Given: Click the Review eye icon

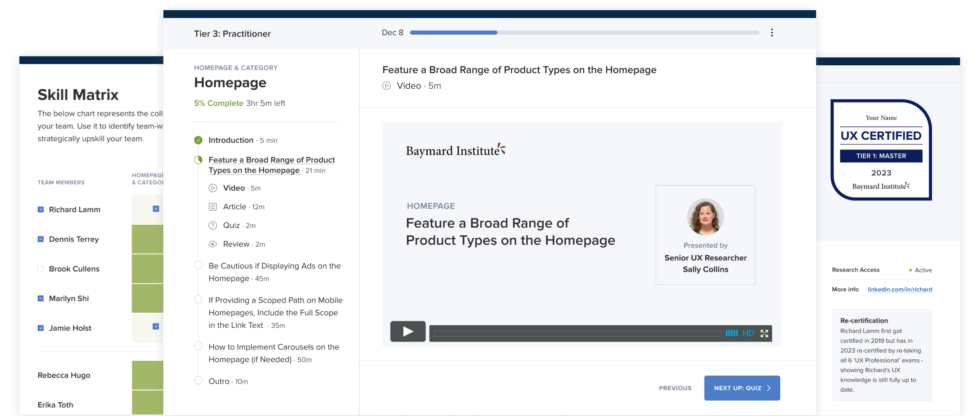Looking at the screenshot, I should 213,244.
